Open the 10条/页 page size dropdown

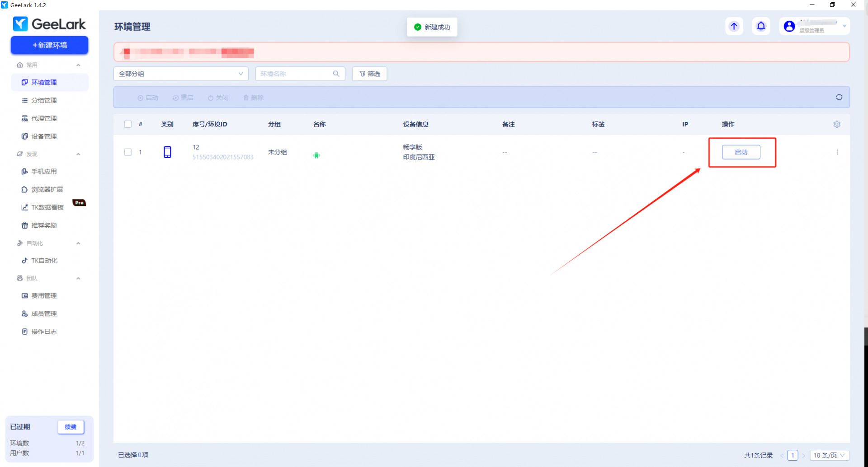829,455
